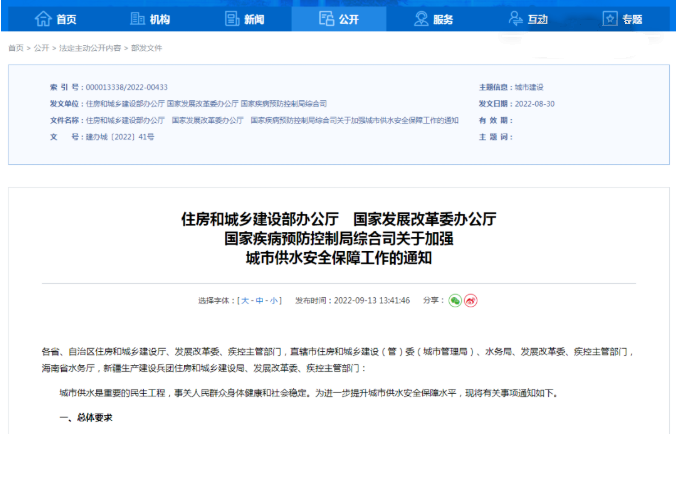Open 法定主动公开内容 breadcrumb link
Viewport: 676px width, 498px height.
tap(90, 48)
